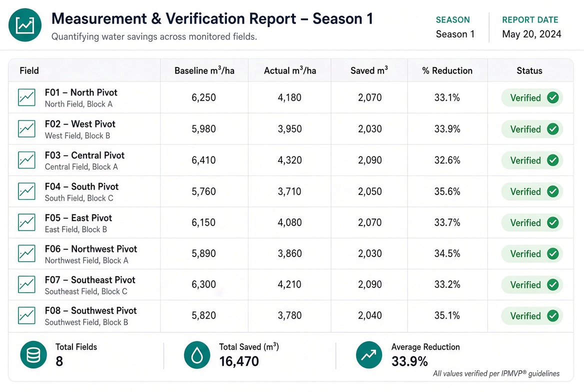
Task: Open the F07 – Southeast Pivot row title
Action: coord(90,280)
